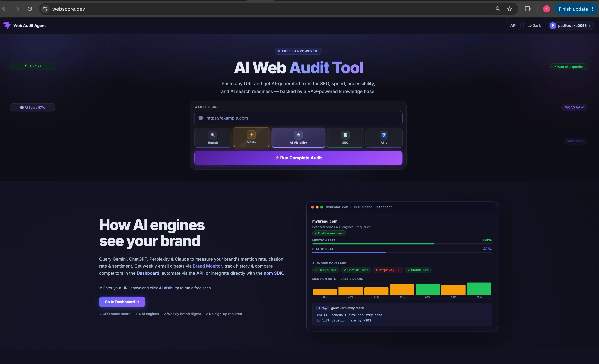Click the mybrand.com heading in dashboard card

coord(325,221)
